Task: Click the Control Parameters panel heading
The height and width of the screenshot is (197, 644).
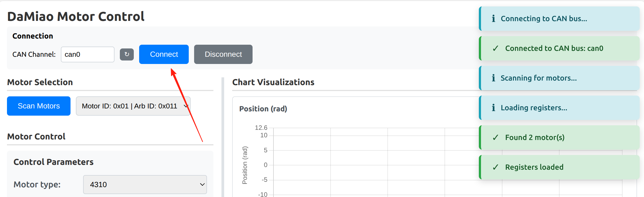Action: pyautogui.click(x=53, y=162)
